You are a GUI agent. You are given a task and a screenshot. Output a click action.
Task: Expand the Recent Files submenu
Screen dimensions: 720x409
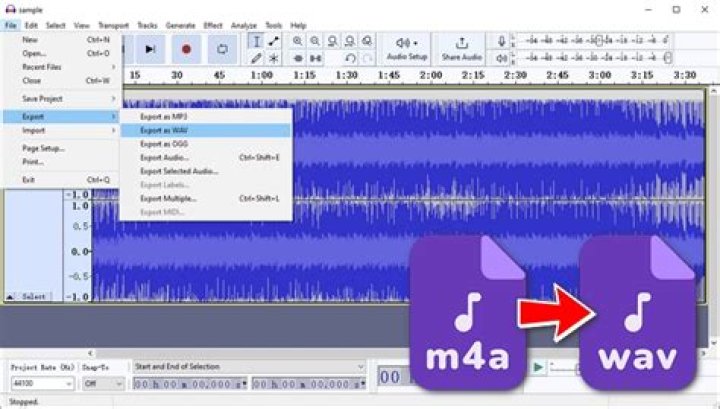click(60, 67)
